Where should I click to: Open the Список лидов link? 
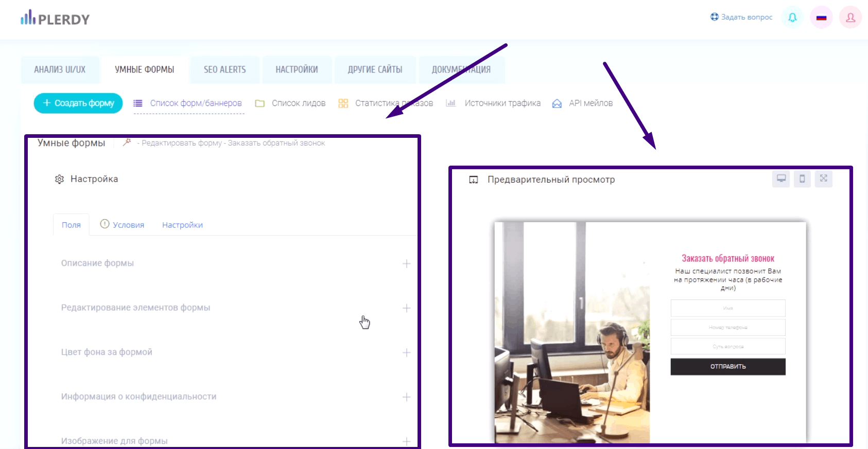point(298,103)
